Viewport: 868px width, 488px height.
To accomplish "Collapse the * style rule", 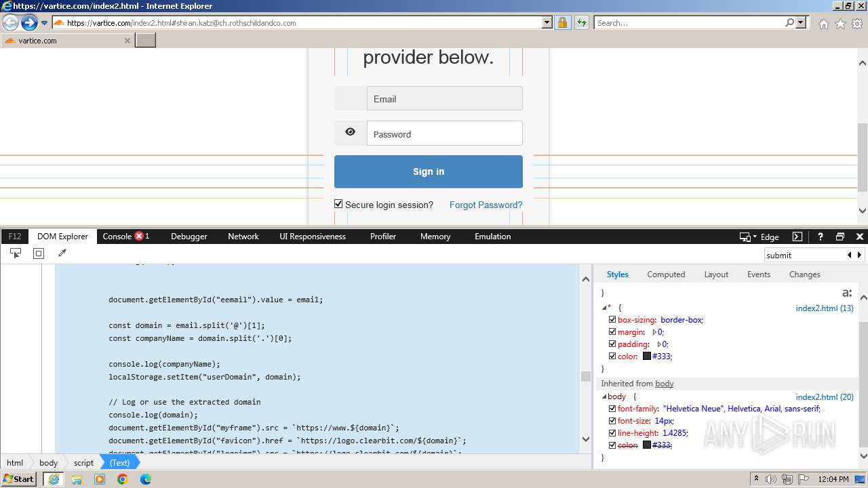I will (604, 308).
